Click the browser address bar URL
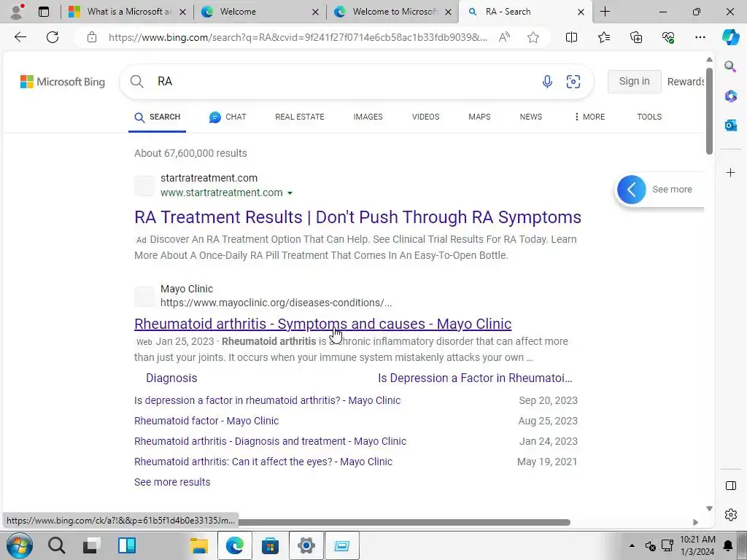The width and height of the screenshot is (747, 560). (298, 37)
